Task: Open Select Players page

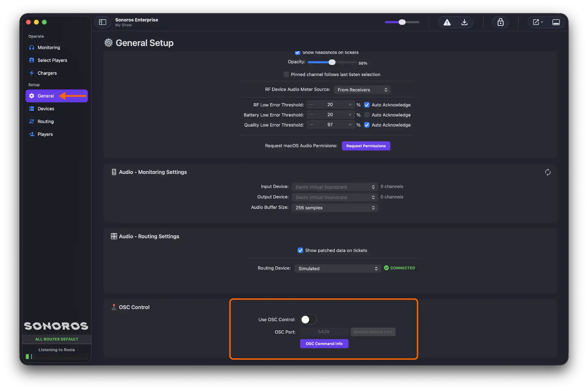Action: point(57,60)
